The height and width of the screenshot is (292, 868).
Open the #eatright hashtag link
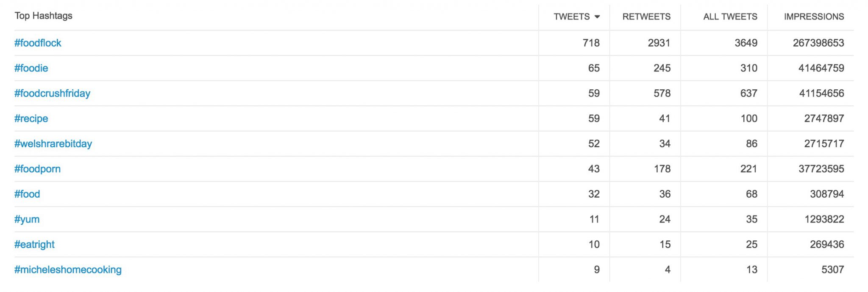click(34, 244)
